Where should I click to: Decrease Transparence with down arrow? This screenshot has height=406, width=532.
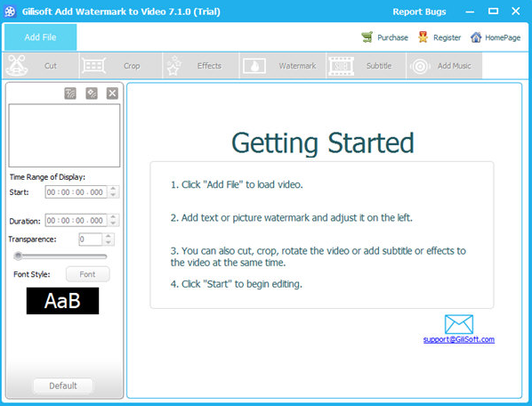(109, 242)
